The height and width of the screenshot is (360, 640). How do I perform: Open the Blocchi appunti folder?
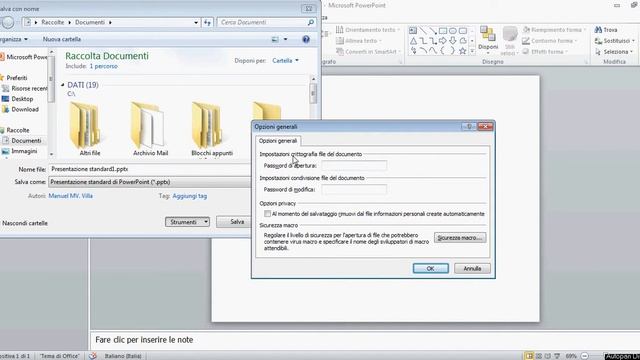coord(211,129)
